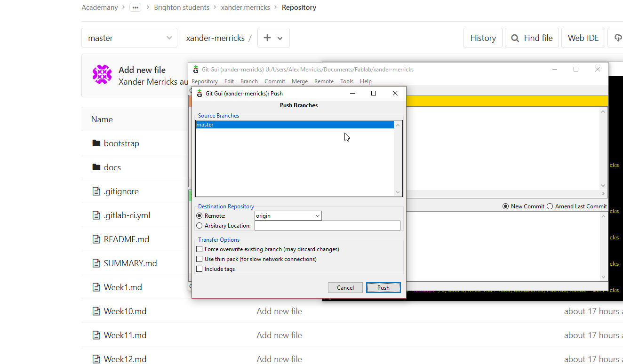623x364 pixels.
Task: Open xander.merricks in the breadcrumb
Action: pyautogui.click(x=246, y=8)
